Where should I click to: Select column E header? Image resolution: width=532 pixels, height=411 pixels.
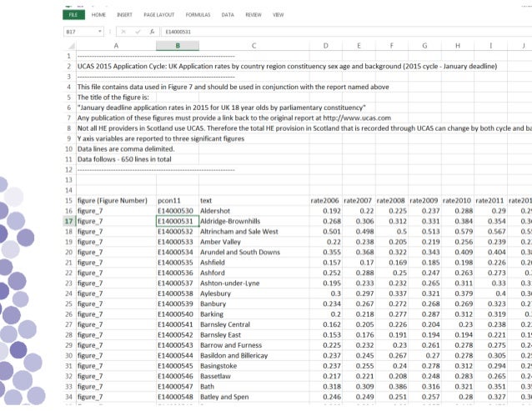(359, 46)
